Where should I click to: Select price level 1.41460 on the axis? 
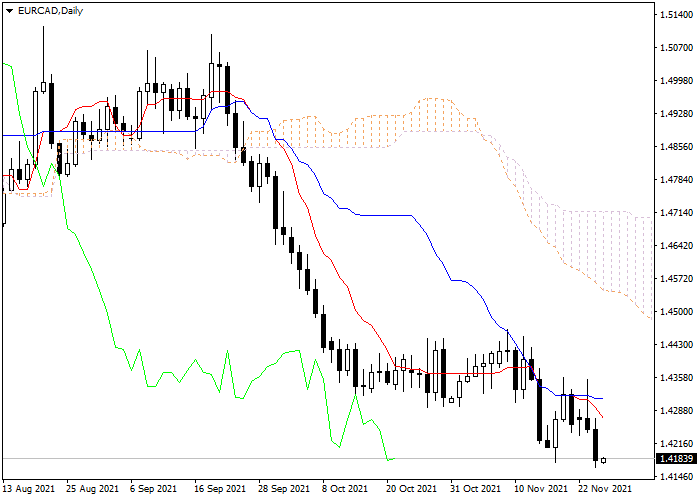676,477
